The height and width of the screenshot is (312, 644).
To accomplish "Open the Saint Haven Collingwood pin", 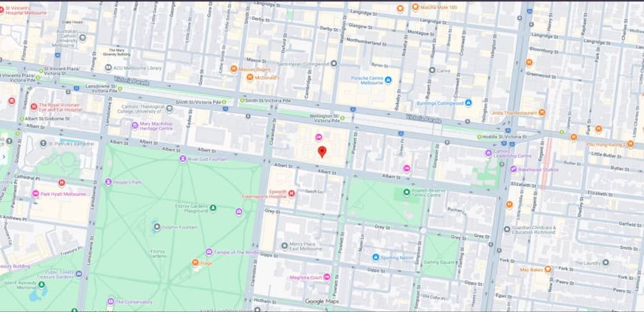I will coord(334,64).
